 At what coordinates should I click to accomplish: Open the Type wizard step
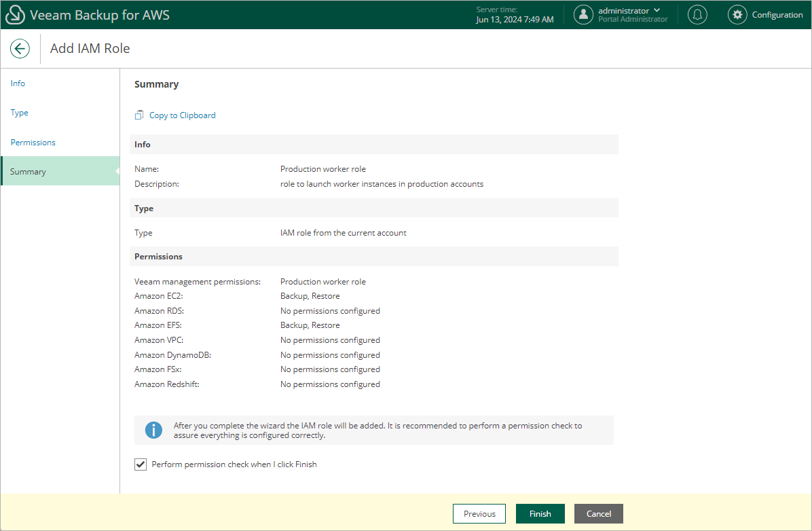click(x=19, y=113)
